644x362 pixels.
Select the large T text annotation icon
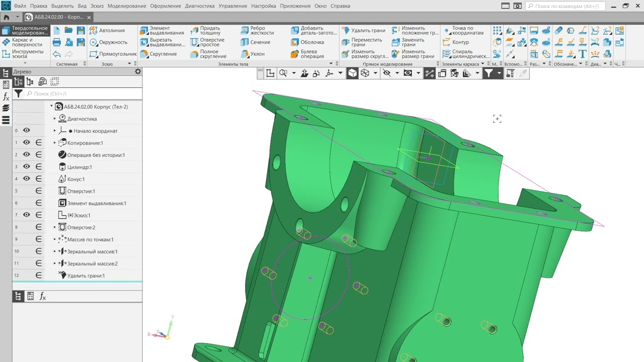coord(583,54)
